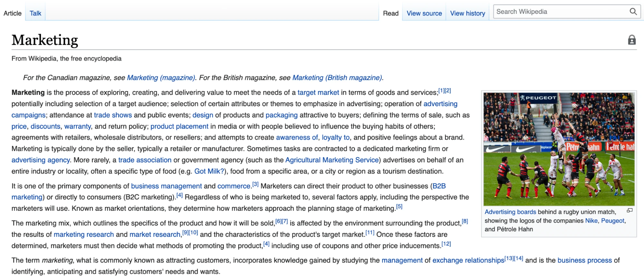The image size is (644, 278).
Task: Open the rugby match thumbnail image
Action: (559, 149)
